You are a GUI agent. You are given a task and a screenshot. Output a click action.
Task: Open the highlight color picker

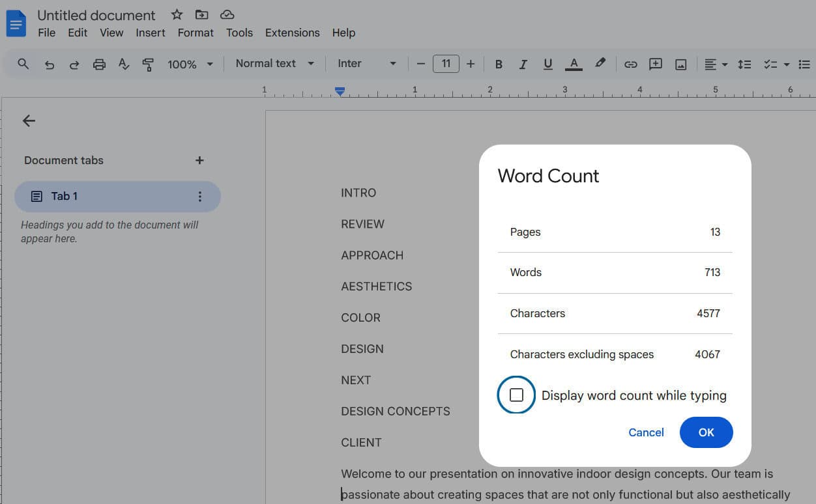click(600, 64)
